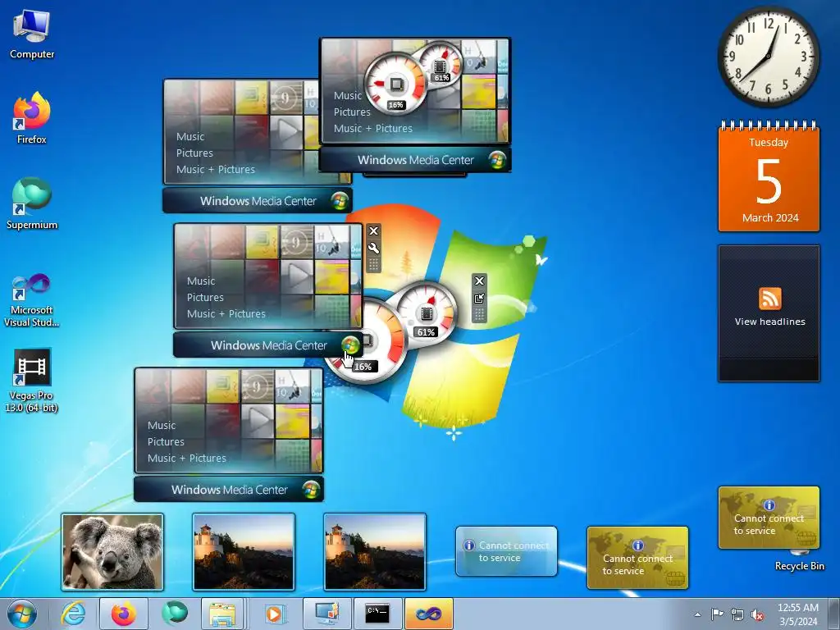The image size is (840, 630).
Task: Click the muted volume tray icon
Action: (x=757, y=614)
